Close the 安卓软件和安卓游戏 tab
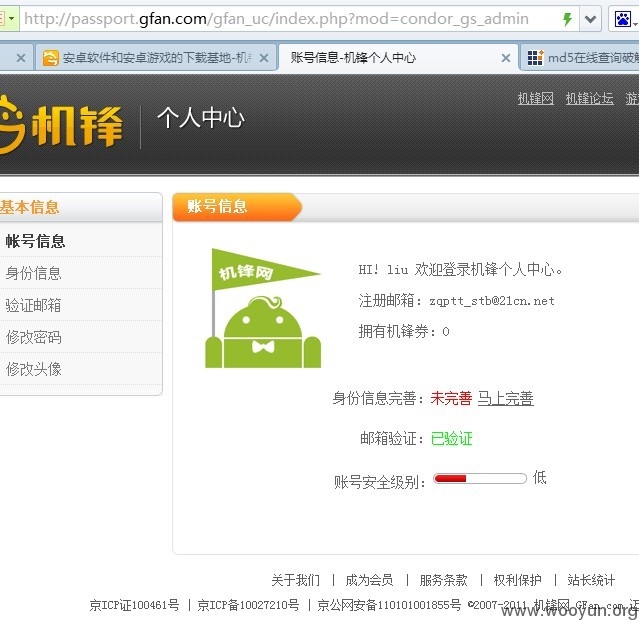The width and height of the screenshot is (639, 620). [264, 58]
